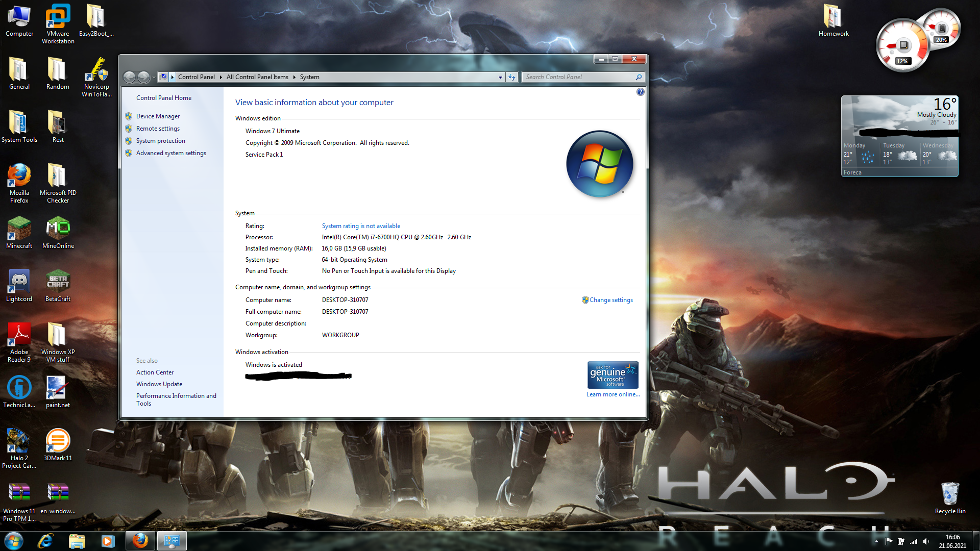Click Change settings for computer name
980x551 pixels.
[610, 300]
